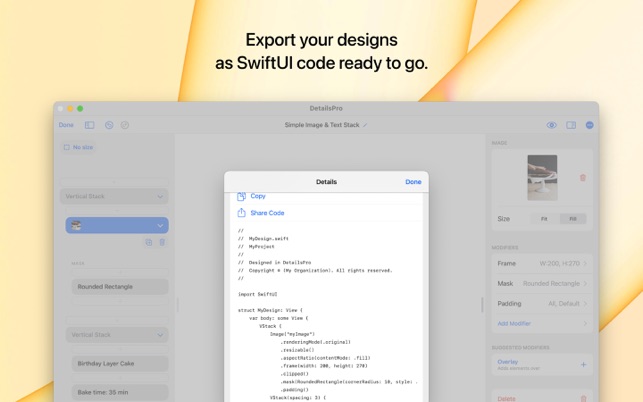Screen dimensions: 643x402
Task: Click the left sidebar resize handle
Action: [x=178, y=305]
